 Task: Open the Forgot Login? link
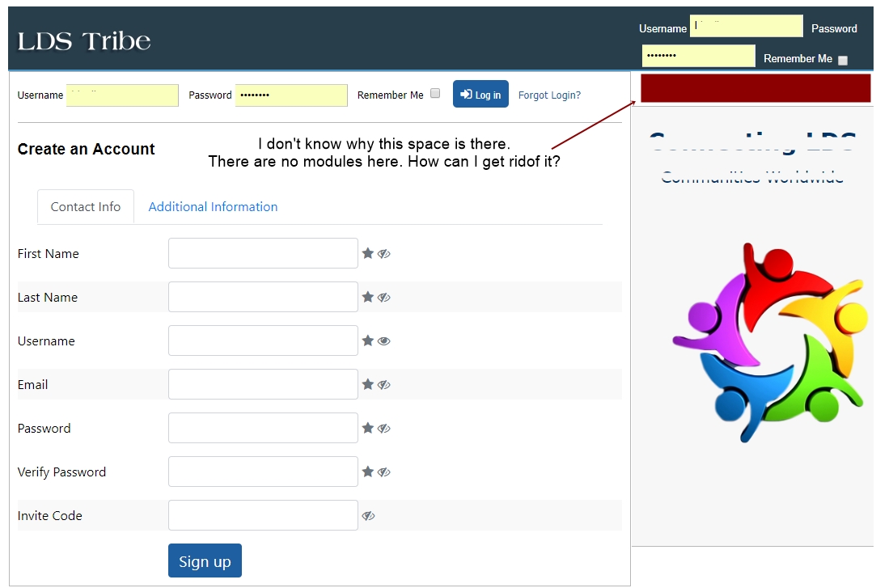pos(550,95)
